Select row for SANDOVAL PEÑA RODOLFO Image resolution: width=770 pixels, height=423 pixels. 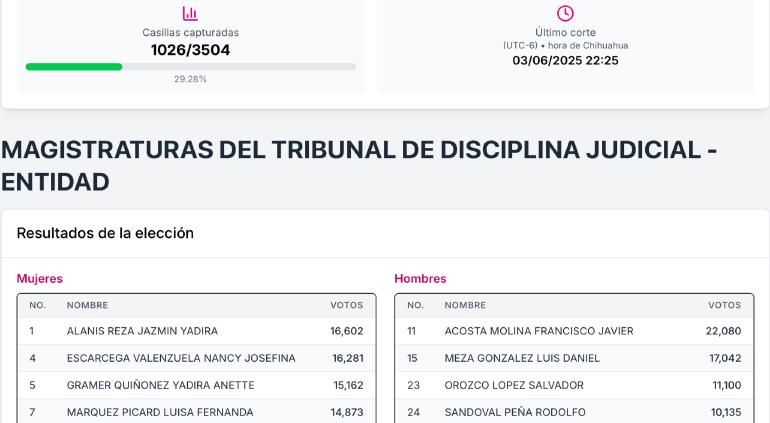point(574,412)
